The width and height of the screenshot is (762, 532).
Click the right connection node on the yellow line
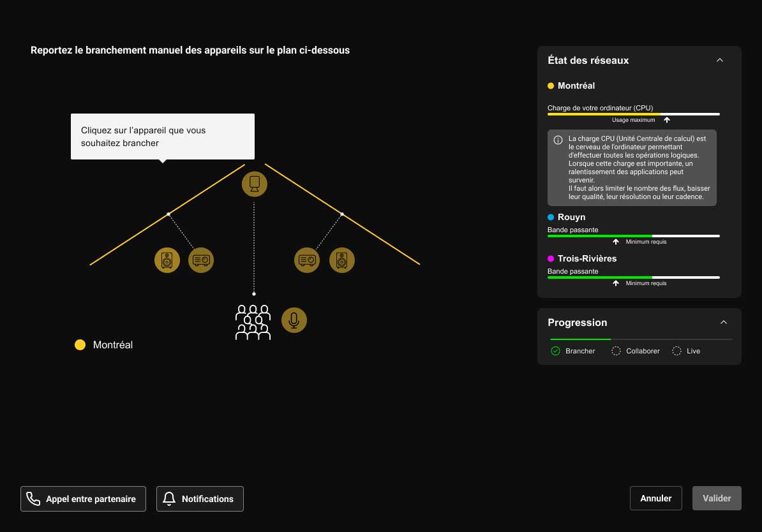(342, 214)
